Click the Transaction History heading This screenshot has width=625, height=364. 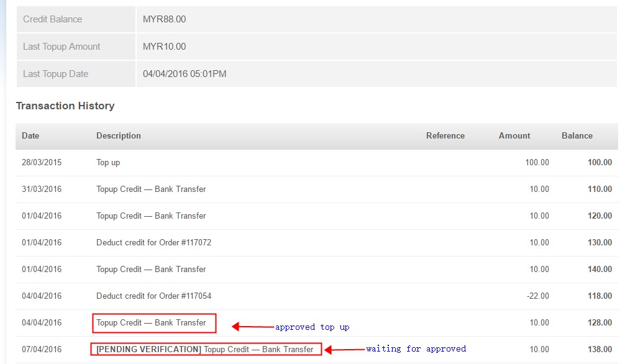coord(65,106)
